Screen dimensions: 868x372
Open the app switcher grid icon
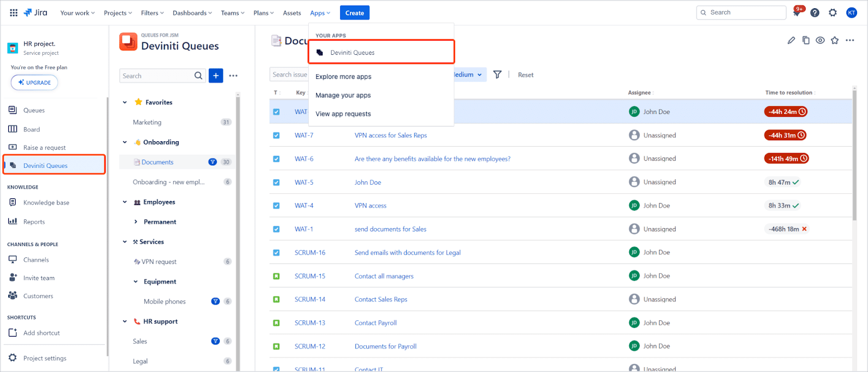[x=14, y=12]
